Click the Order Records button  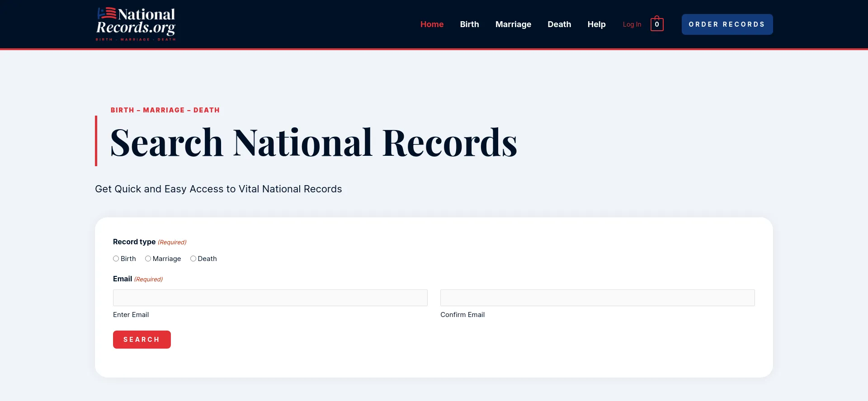tap(727, 24)
